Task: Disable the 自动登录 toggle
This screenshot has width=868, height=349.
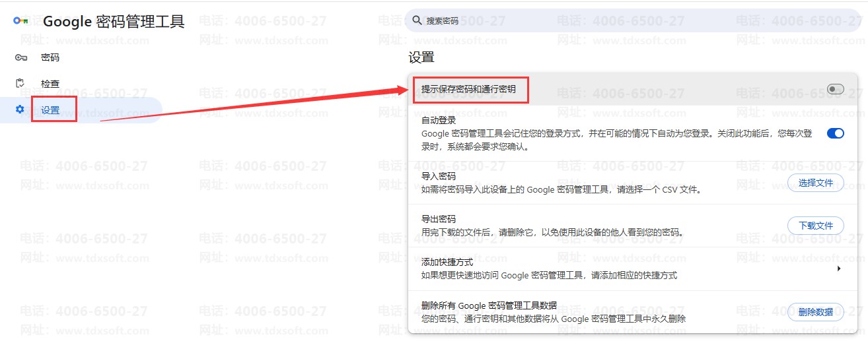Action: pos(835,133)
